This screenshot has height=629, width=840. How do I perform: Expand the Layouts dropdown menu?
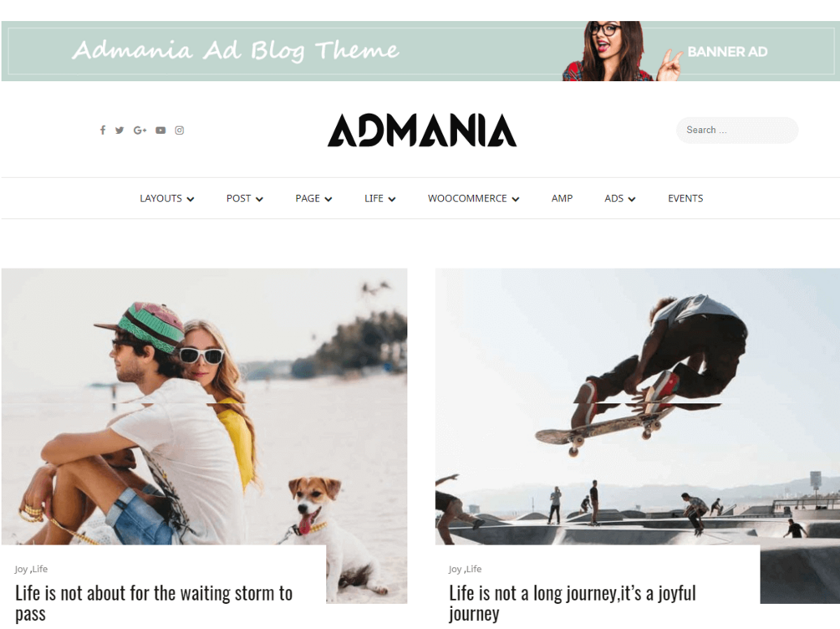[166, 198]
